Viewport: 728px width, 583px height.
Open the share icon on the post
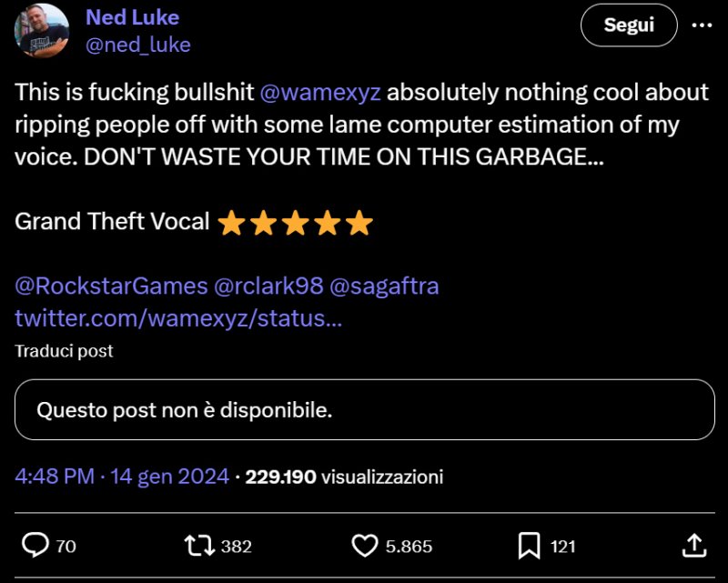coord(693,546)
